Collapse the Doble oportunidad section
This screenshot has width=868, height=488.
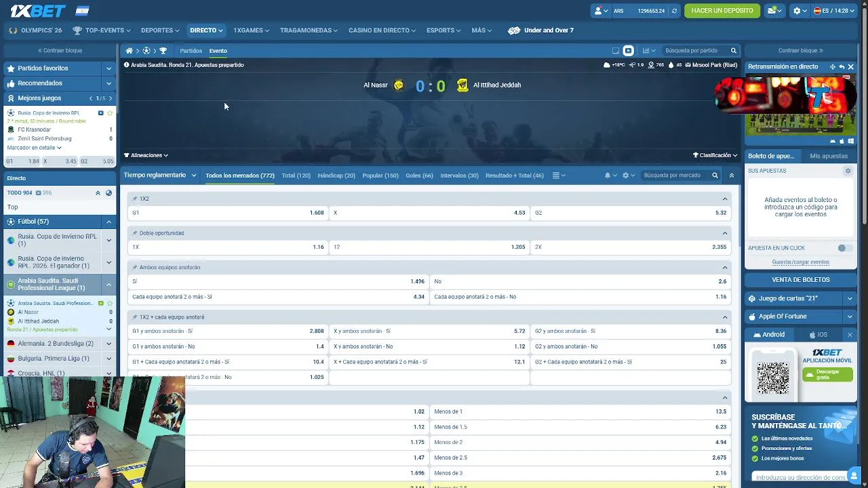coord(725,233)
